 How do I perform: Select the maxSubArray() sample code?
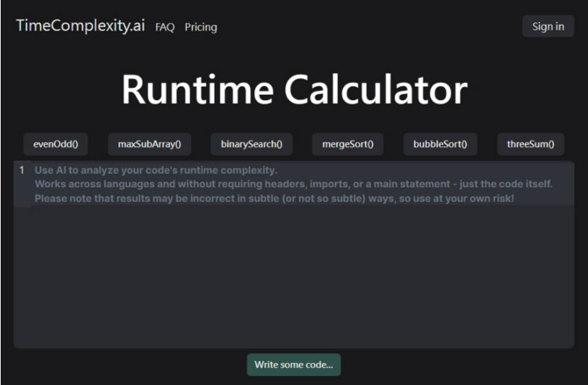[x=149, y=144]
